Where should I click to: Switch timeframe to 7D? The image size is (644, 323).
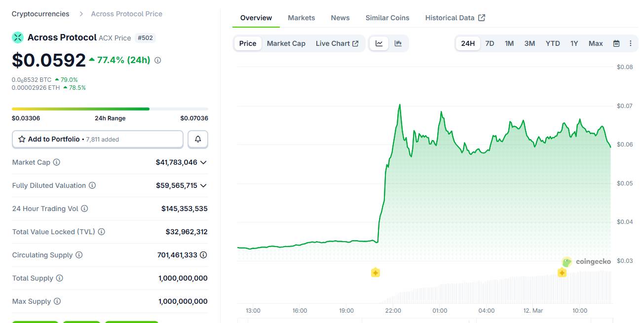pyautogui.click(x=489, y=43)
